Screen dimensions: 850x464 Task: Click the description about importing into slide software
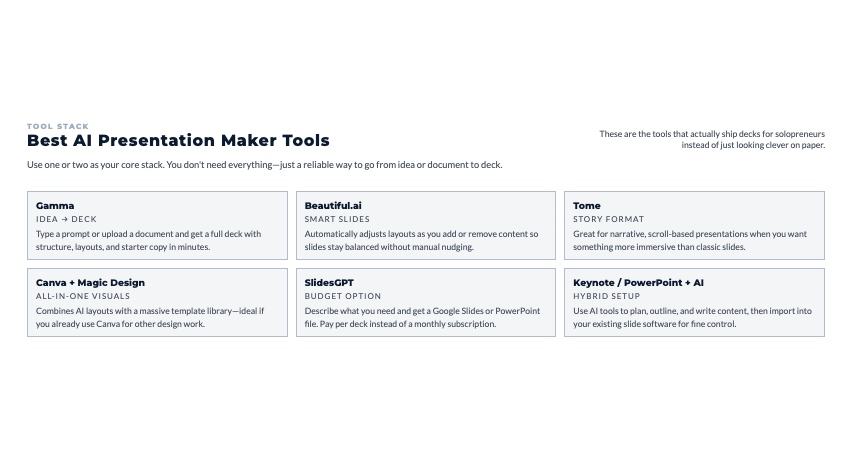coord(692,317)
